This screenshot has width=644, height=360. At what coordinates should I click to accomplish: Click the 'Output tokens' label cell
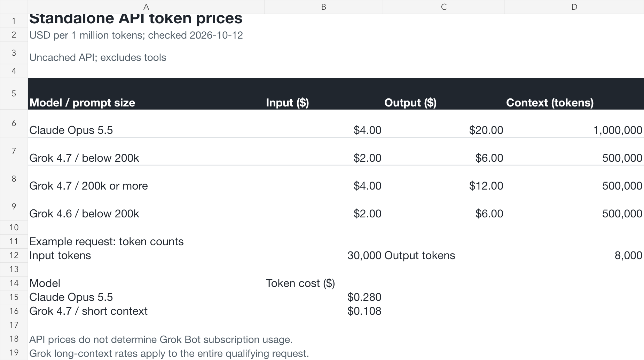[444, 256]
